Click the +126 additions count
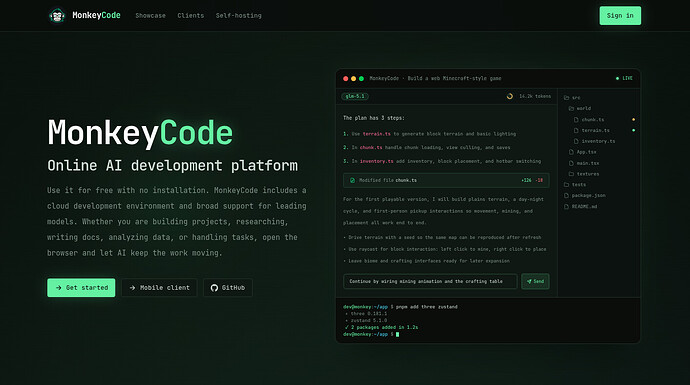Viewport: 690px width, 385px height. tap(526, 180)
